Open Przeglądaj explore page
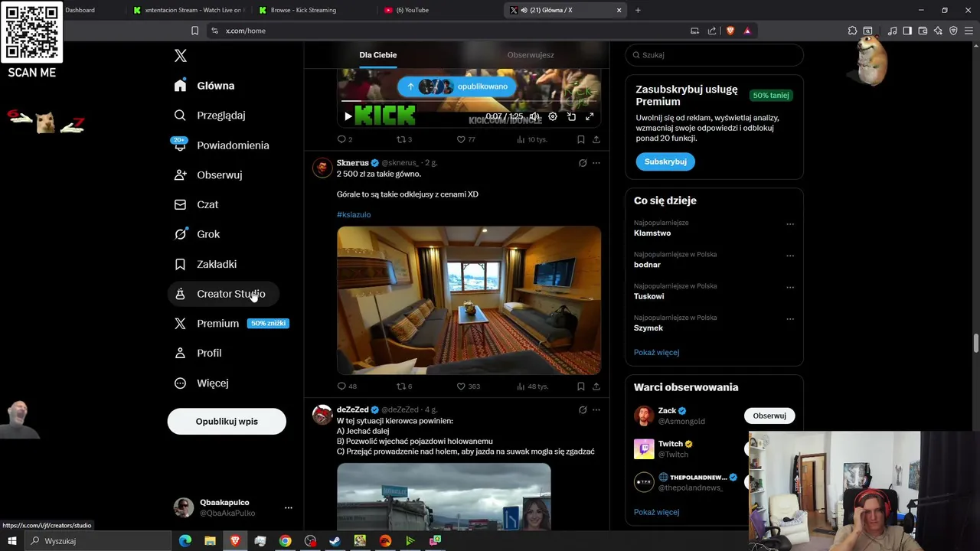The height and width of the screenshot is (551, 980). point(210,116)
